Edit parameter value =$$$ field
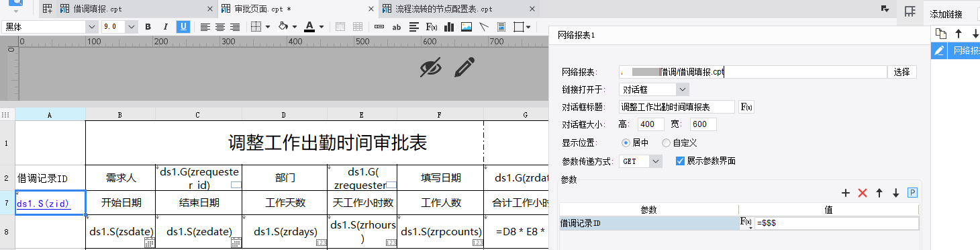This screenshot has width=980, height=250. tap(837, 223)
